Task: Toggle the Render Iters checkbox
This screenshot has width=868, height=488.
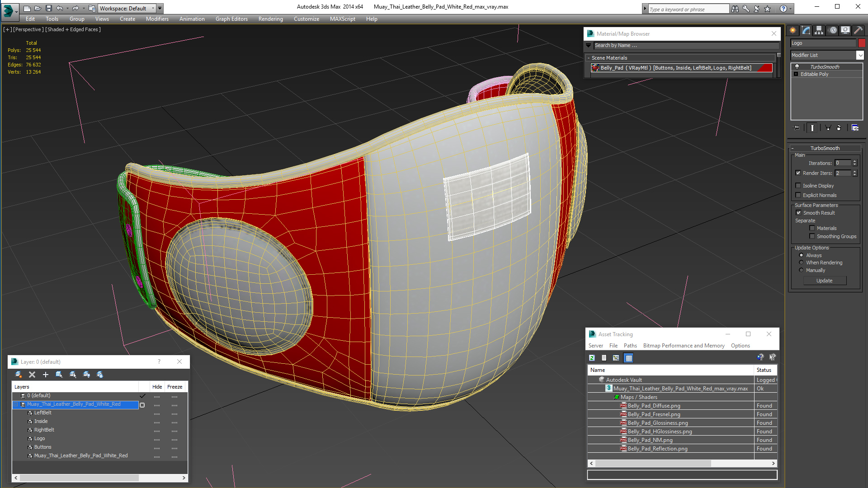Action: click(x=798, y=173)
